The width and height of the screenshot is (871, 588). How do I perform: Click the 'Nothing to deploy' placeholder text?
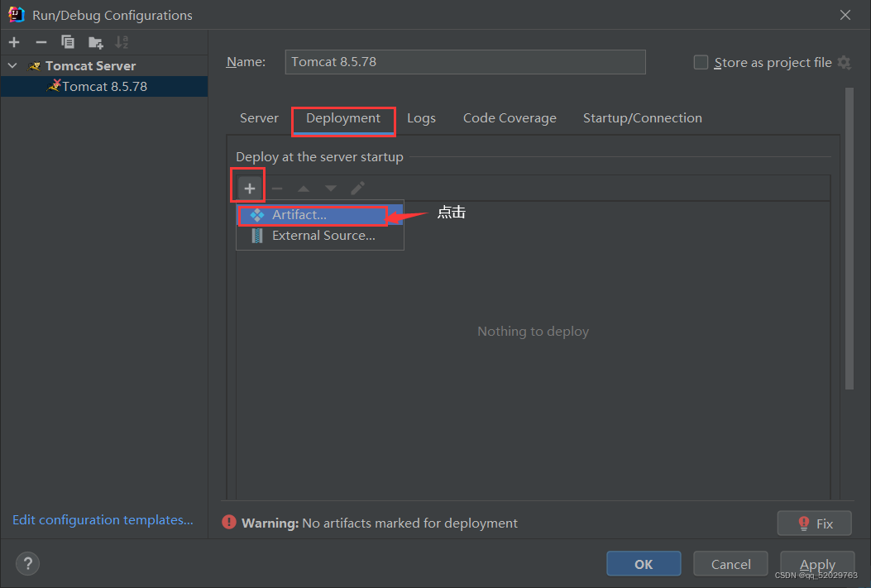coord(534,332)
